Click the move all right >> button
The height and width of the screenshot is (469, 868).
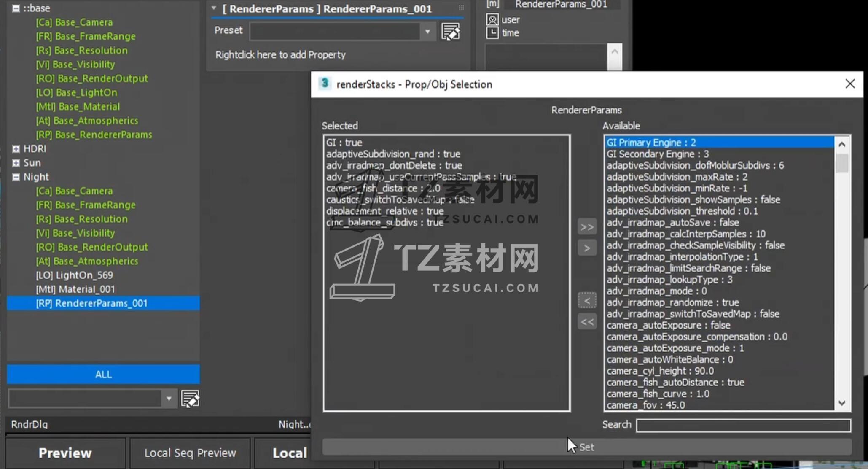[587, 227]
